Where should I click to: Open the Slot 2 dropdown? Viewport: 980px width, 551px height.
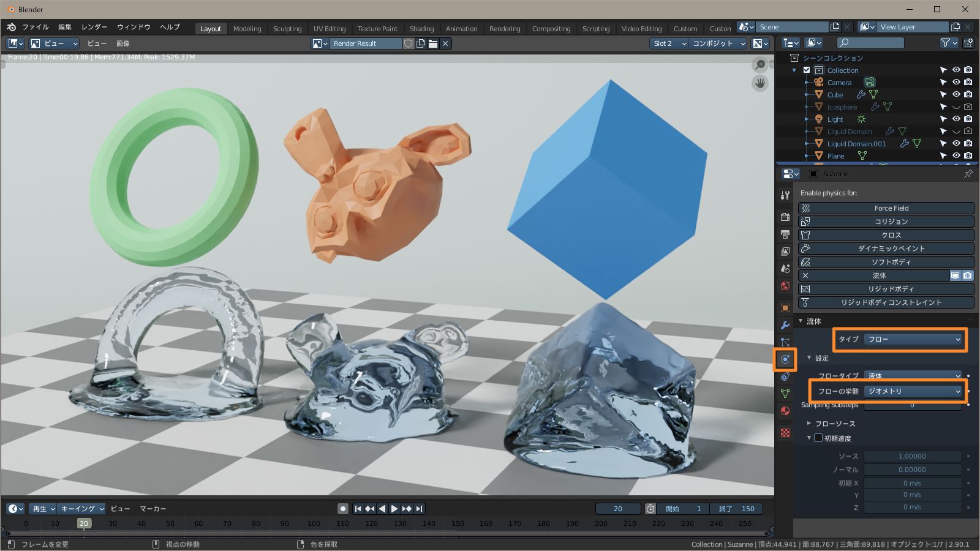(x=669, y=43)
